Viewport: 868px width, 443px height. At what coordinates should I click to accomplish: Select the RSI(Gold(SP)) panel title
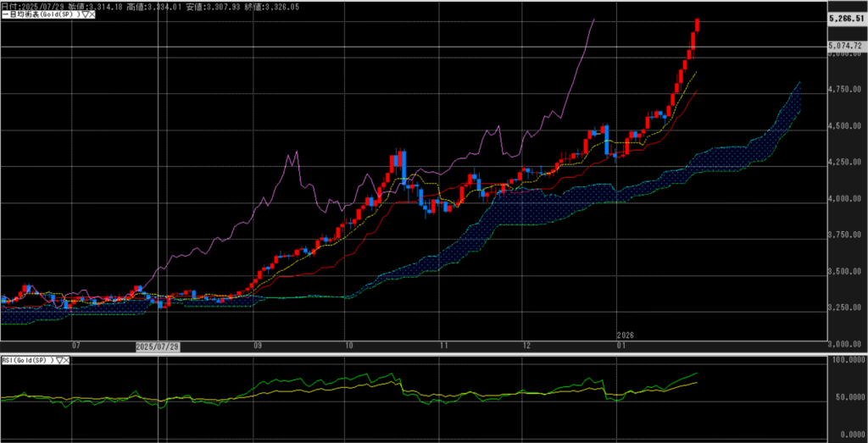click(x=25, y=360)
